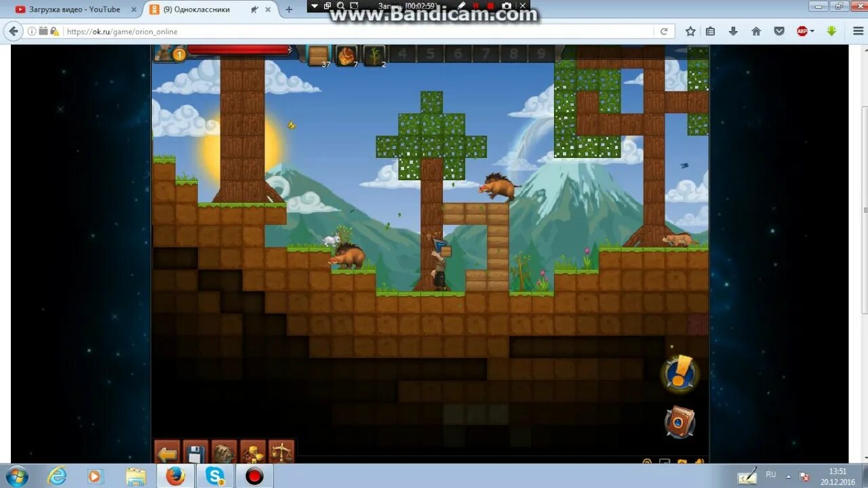Open Skype from the taskbar
The image size is (868, 488).
215,476
